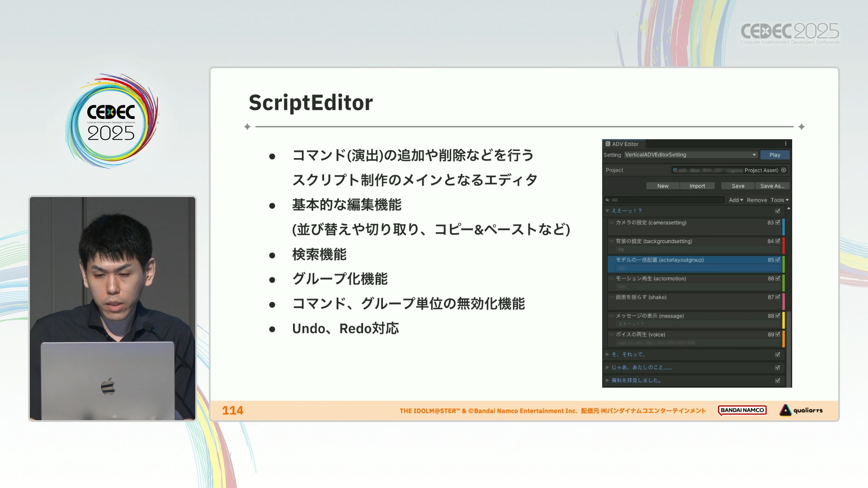Expand the そ、それって、 group
The width and height of the screenshot is (868, 488).
tap(608, 355)
